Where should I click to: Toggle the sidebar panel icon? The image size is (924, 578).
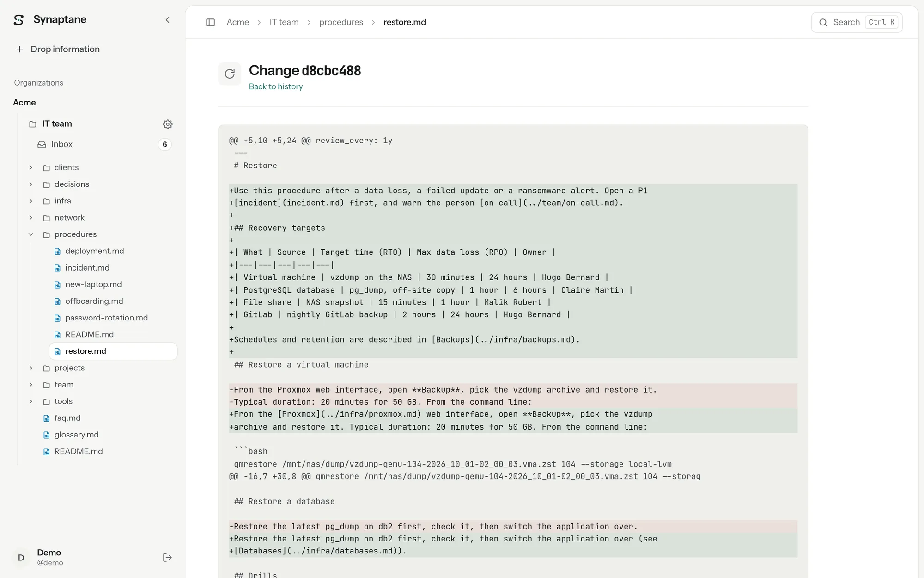pyautogui.click(x=210, y=22)
